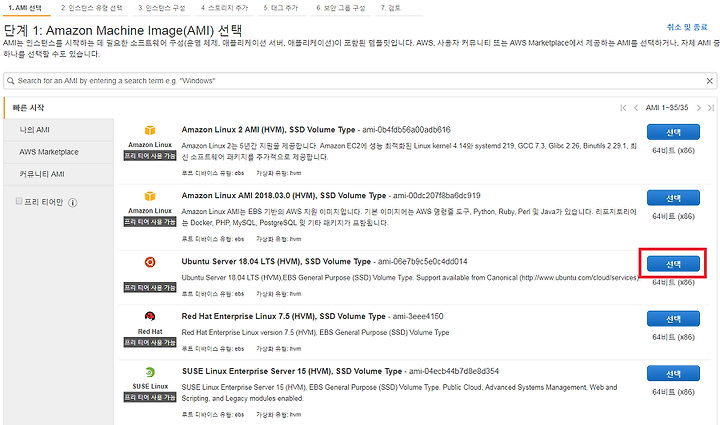Open step 5 tags tab
720x425 pixels.
pos(281,8)
